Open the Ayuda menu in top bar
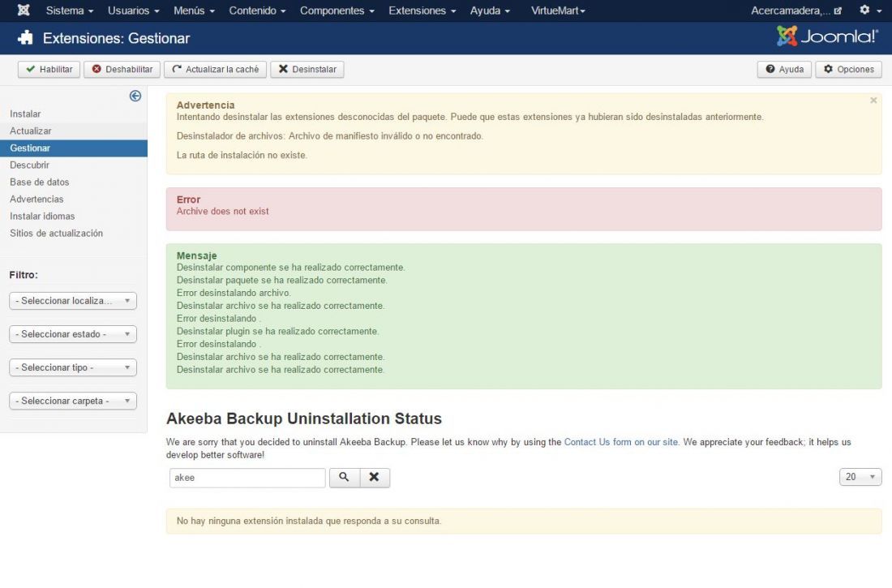Screen dimensions: 892x588 (490, 11)
